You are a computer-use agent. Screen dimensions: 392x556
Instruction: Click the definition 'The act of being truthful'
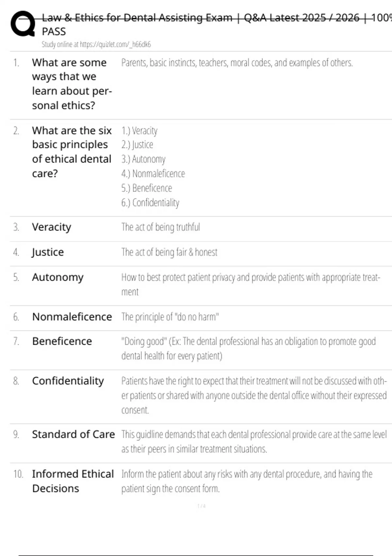click(x=161, y=227)
